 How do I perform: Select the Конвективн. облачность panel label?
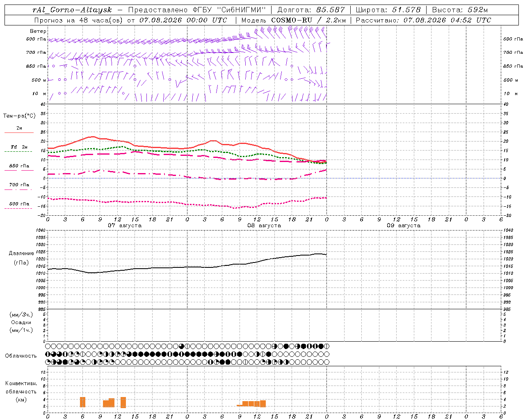[21, 391]
